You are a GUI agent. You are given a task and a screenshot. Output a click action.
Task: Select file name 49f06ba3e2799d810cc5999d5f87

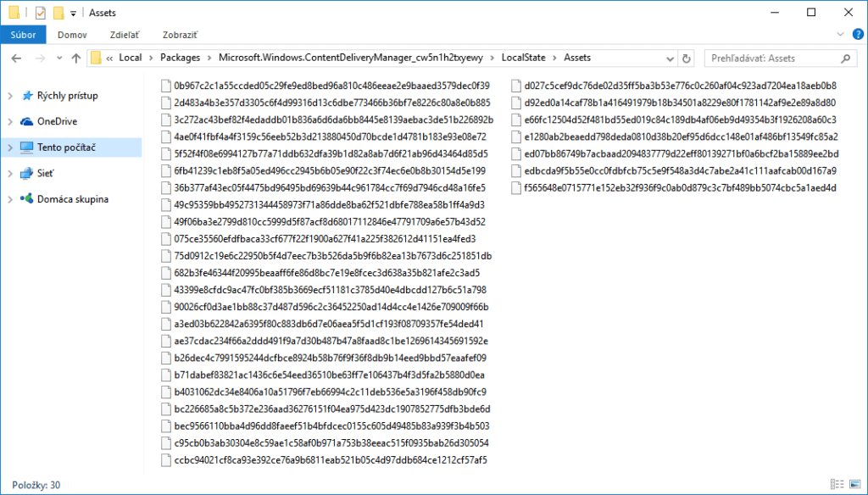point(330,222)
